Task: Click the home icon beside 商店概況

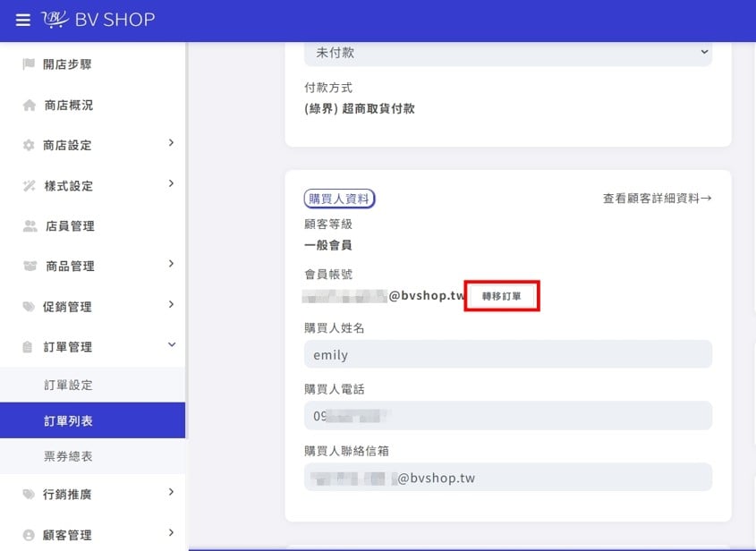Action: (29, 105)
